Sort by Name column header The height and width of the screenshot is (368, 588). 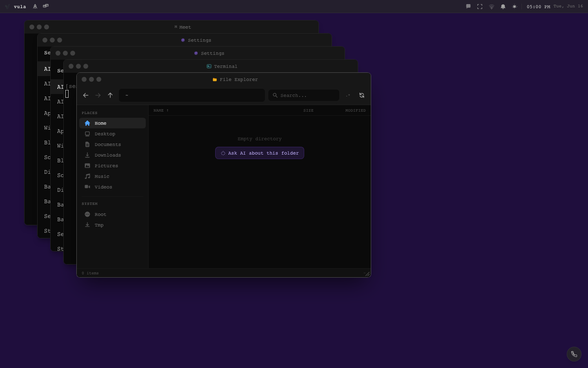[x=161, y=110]
